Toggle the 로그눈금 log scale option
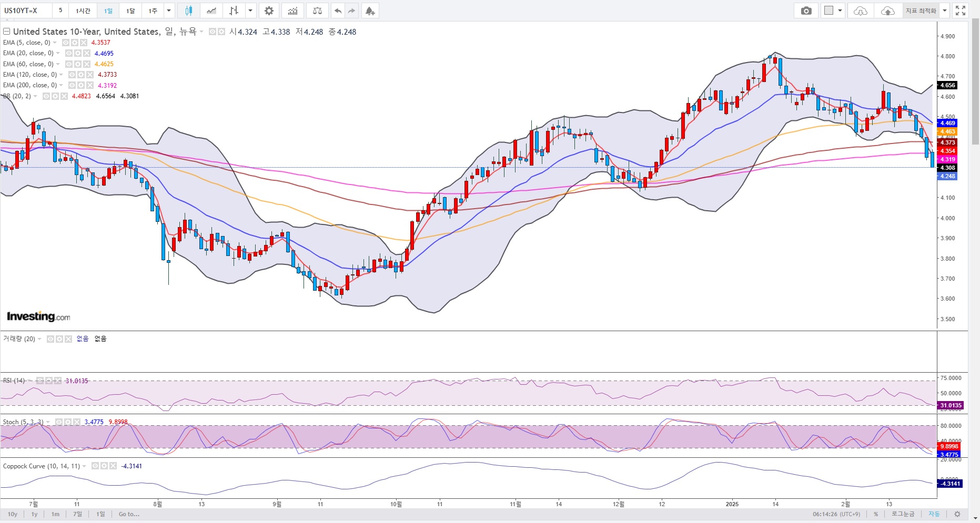This screenshot has width=980, height=523. (x=903, y=514)
